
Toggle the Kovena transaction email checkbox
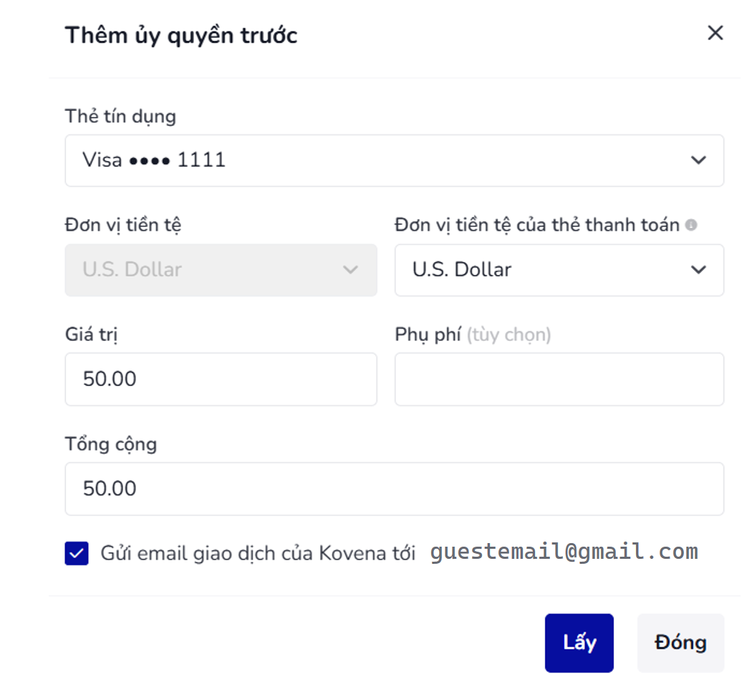click(x=77, y=554)
